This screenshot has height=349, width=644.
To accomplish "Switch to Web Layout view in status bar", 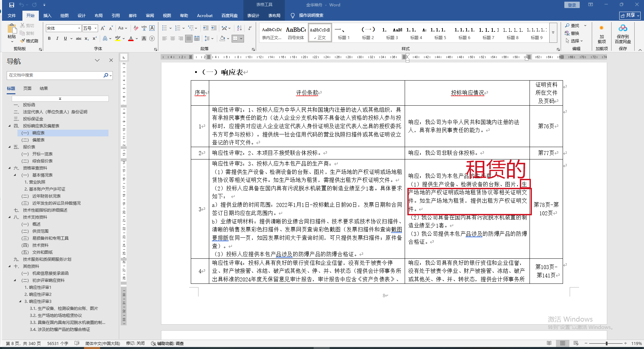I will (x=576, y=343).
